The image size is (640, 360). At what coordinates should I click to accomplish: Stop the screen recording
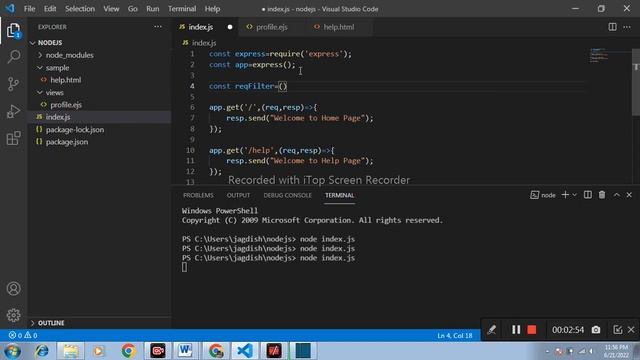(x=531, y=329)
